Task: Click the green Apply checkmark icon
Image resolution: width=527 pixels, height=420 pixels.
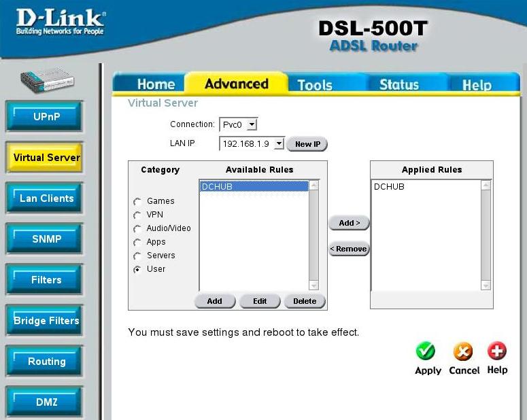Action: tap(426, 351)
